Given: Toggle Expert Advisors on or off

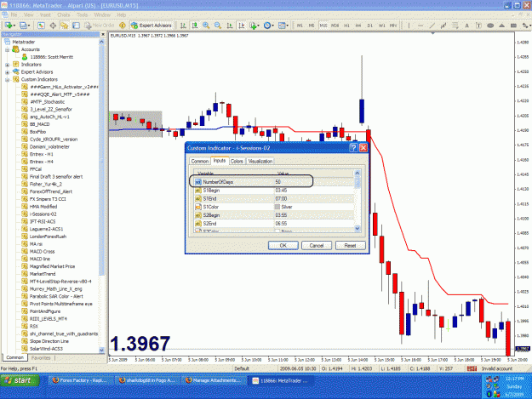Looking at the screenshot, I should pos(152,26).
